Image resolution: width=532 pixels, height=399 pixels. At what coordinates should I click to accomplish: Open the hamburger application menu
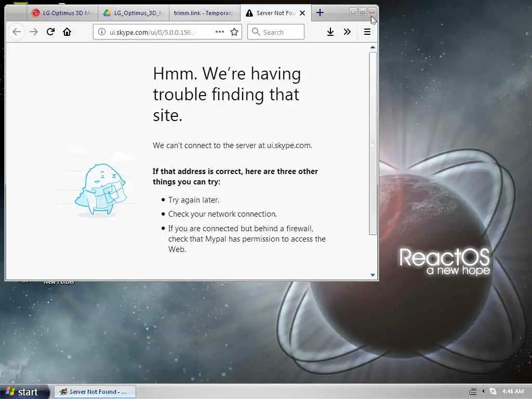(x=367, y=32)
